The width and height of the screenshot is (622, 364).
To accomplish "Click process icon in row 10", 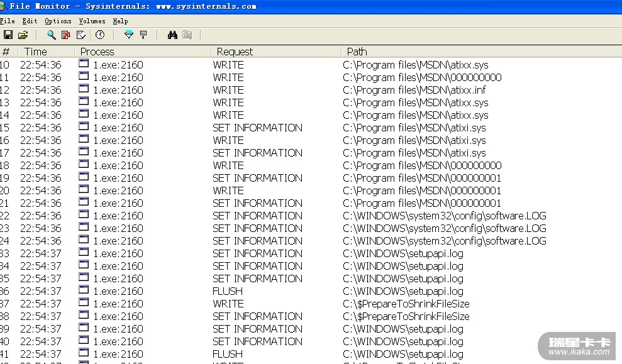I will (x=84, y=63).
